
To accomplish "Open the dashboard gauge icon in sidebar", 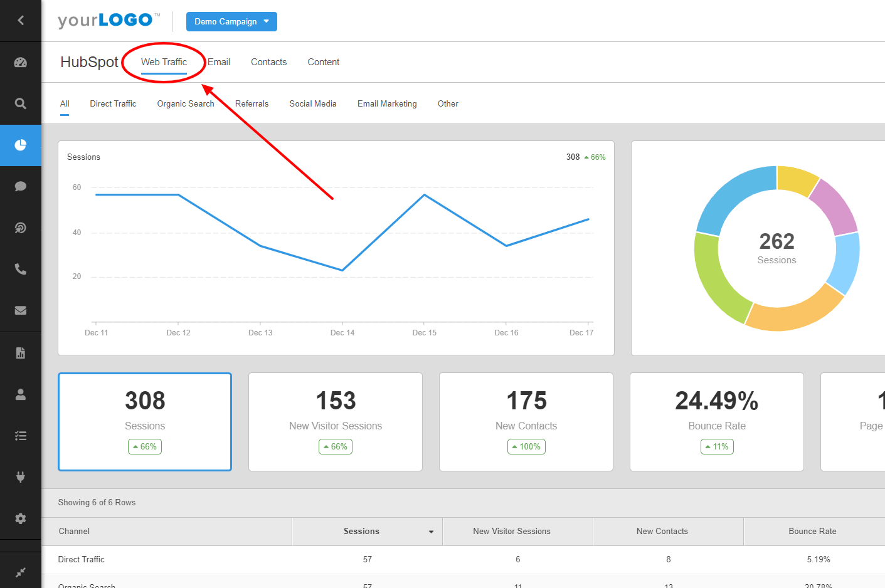I will pos(21,62).
